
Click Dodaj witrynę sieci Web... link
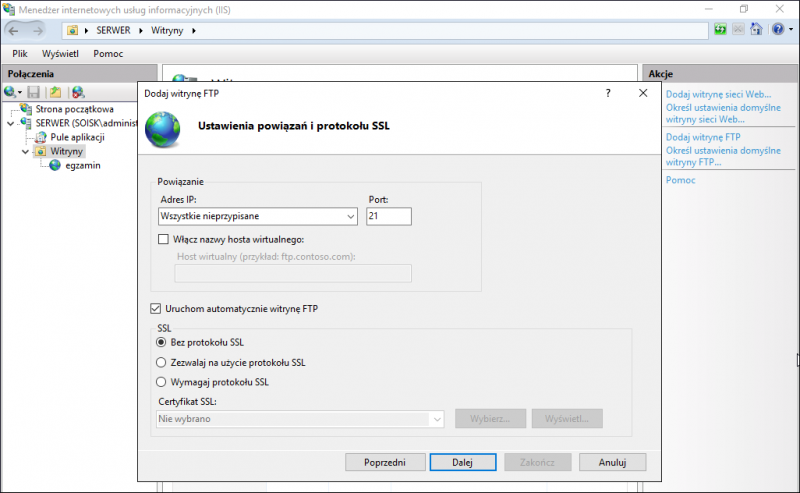tap(718, 94)
